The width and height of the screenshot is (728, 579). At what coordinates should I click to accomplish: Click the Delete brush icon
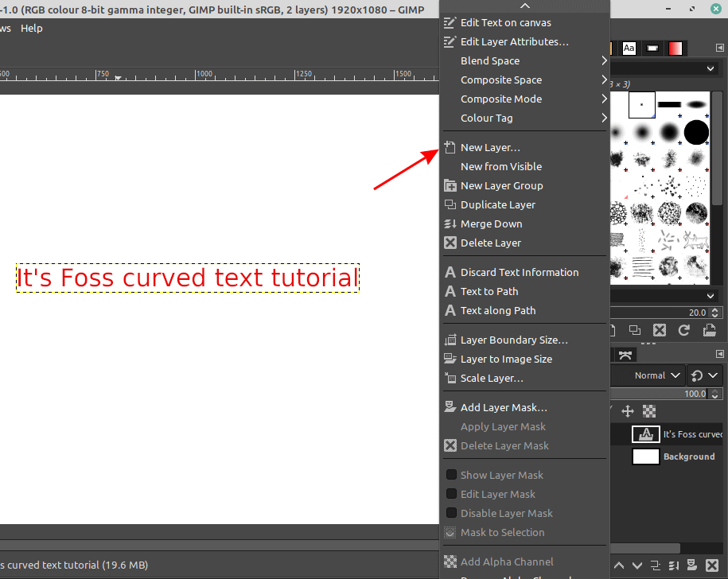pyautogui.click(x=659, y=330)
